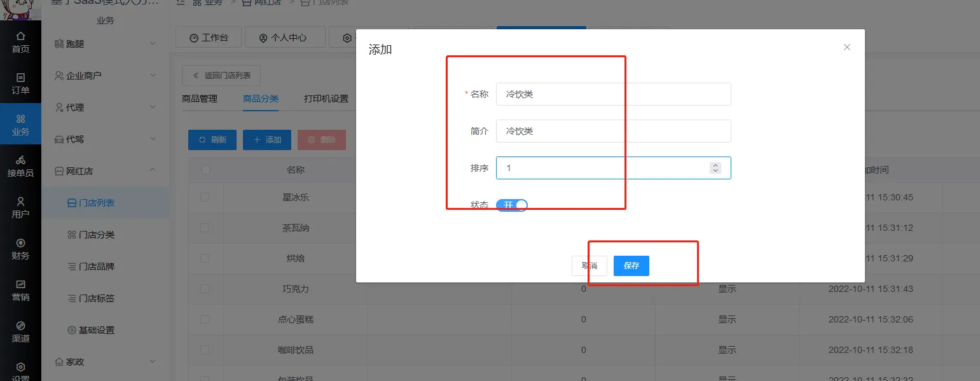Select the 接单员 rider icon

click(20, 160)
